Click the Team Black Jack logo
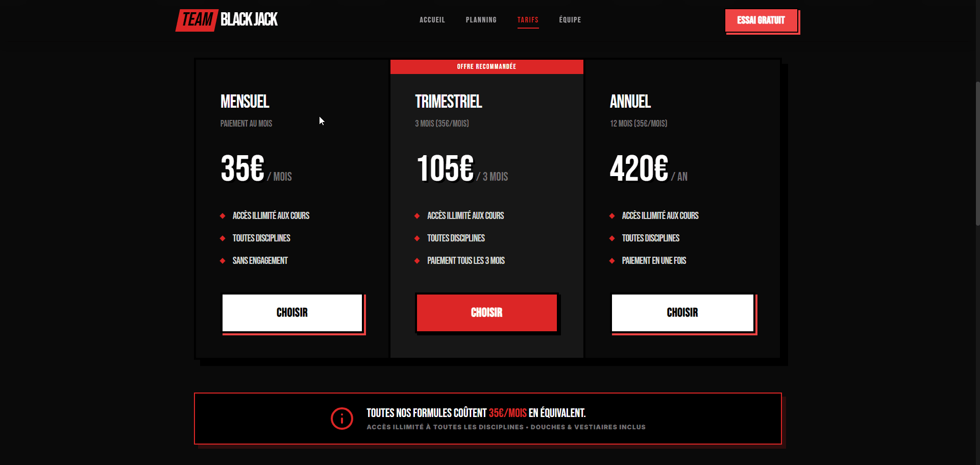 click(227, 20)
